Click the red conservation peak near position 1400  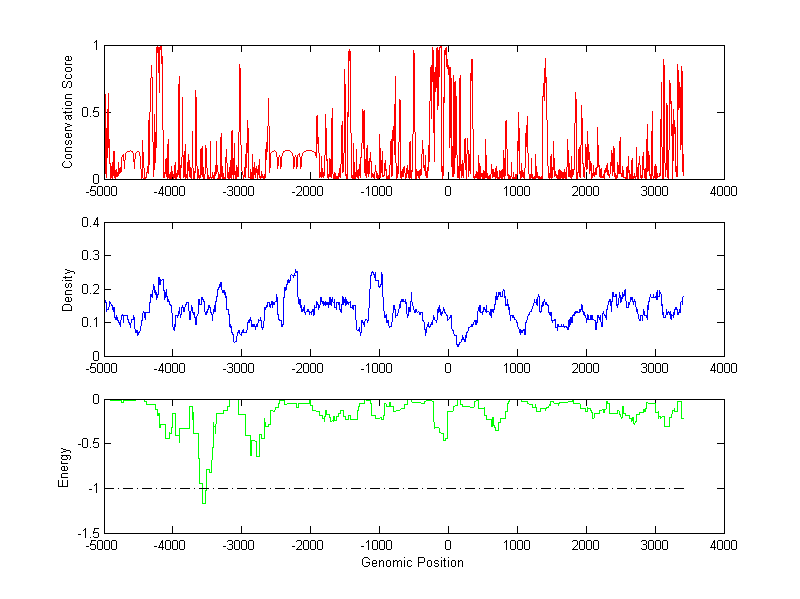[545, 60]
